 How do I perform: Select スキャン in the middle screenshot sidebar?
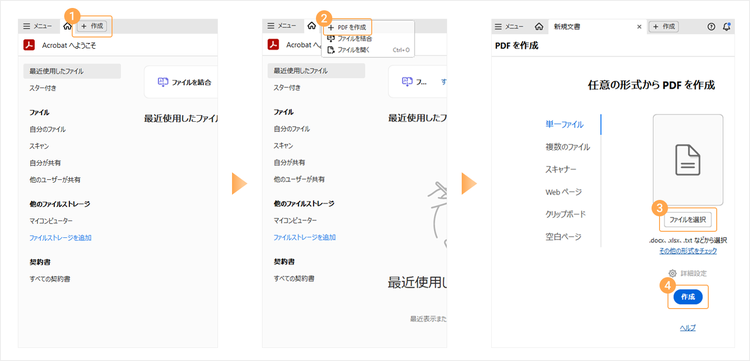(284, 146)
